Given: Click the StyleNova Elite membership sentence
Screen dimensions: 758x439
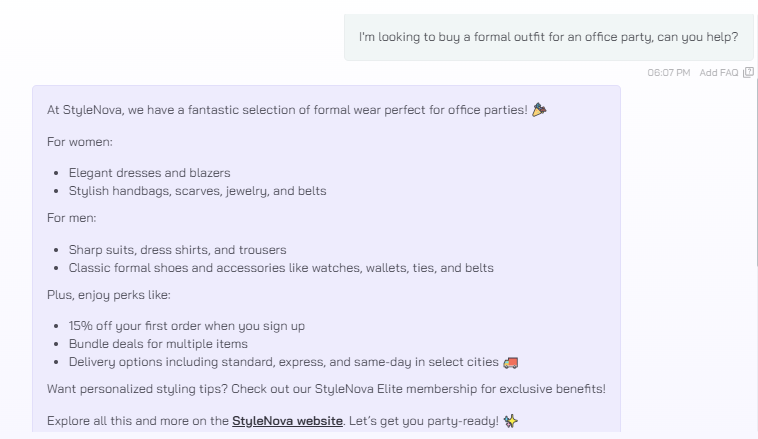Looking at the screenshot, I should [x=326, y=389].
